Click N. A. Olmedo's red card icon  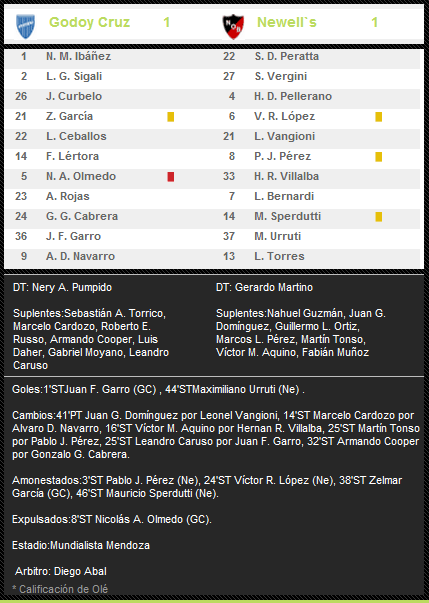click(x=171, y=177)
